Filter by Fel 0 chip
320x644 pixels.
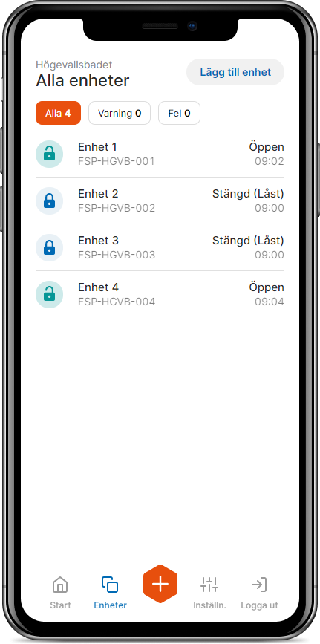179,113
